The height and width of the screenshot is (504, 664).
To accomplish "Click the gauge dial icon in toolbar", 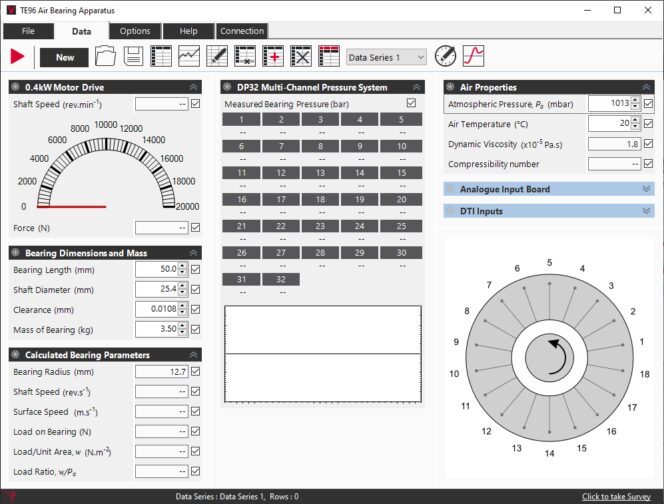I will click(x=445, y=57).
